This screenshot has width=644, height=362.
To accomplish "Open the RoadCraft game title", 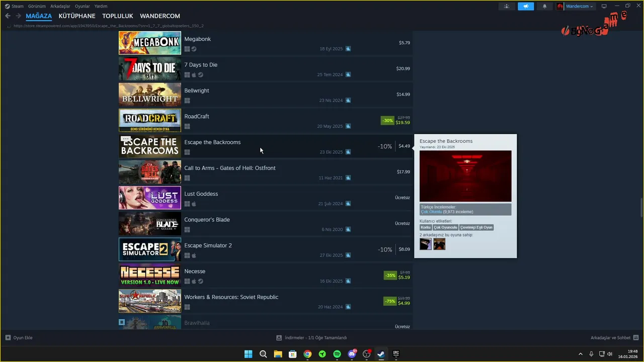I will click(197, 116).
